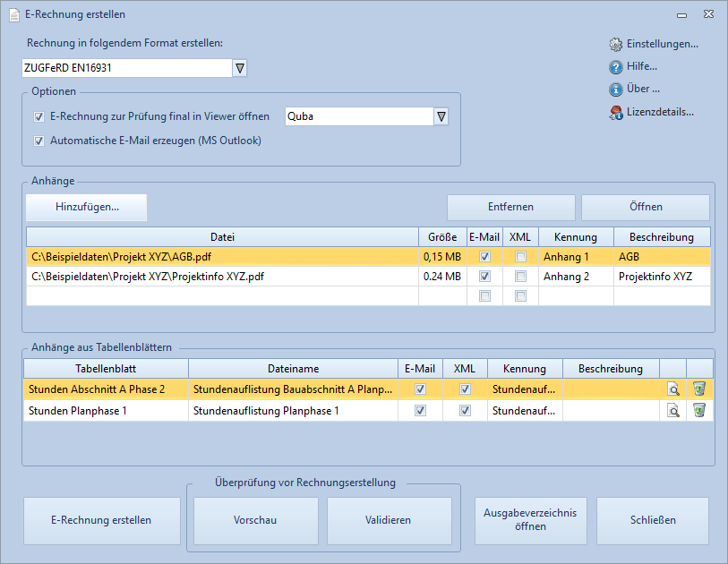
Task: Delete Stunden Planphase 1 via trash icon
Action: click(x=699, y=410)
